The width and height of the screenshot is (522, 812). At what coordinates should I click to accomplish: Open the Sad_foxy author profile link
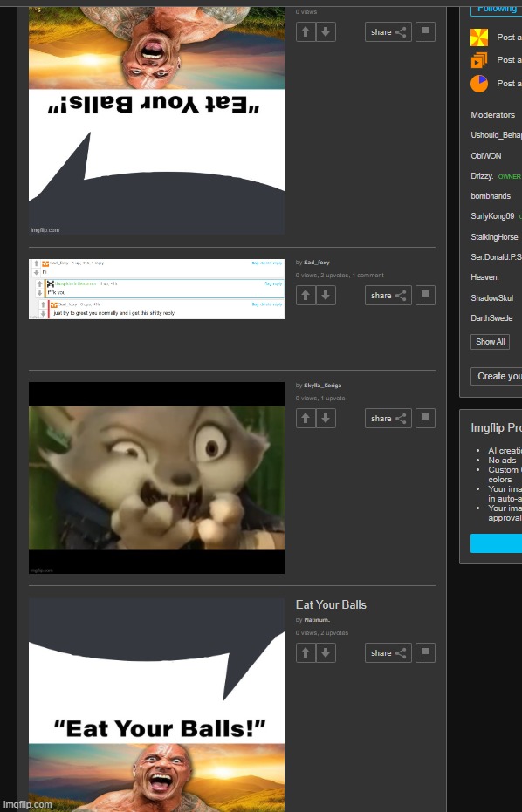coord(317,263)
